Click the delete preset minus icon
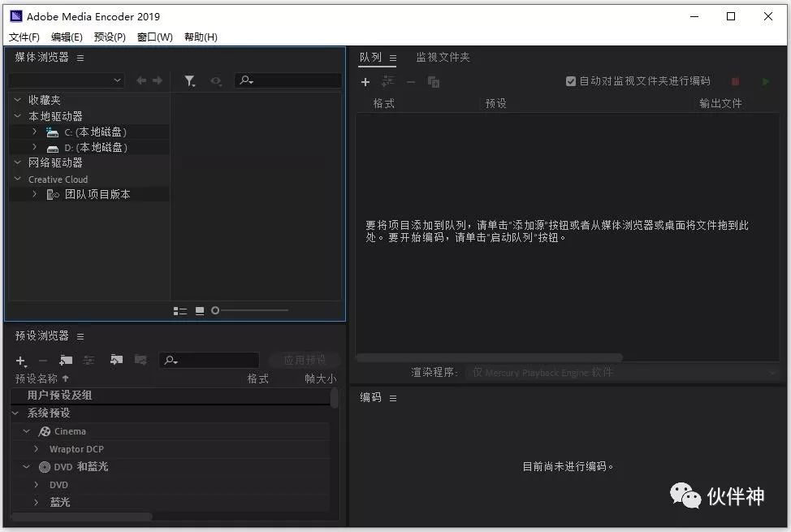The height and width of the screenshot is (532, 791). click(x=43, y=361)
